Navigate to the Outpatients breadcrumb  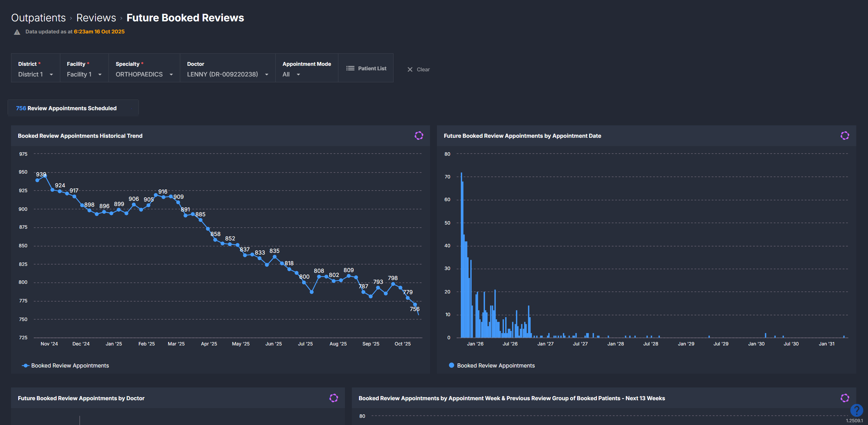coord(38,18)
